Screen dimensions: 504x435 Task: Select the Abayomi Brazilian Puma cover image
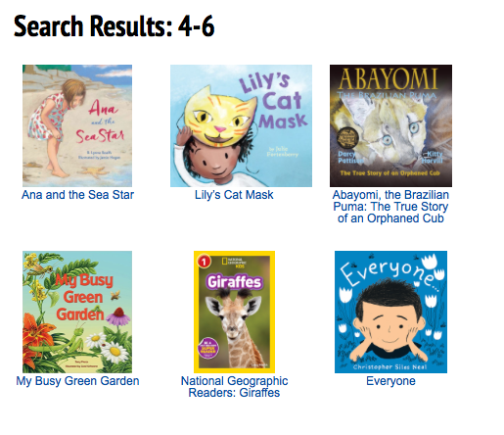tap(390, 125)
